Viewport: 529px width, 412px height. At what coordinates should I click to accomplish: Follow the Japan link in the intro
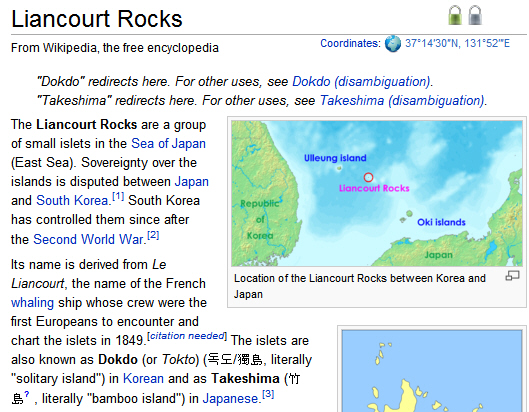click(192, 182)
